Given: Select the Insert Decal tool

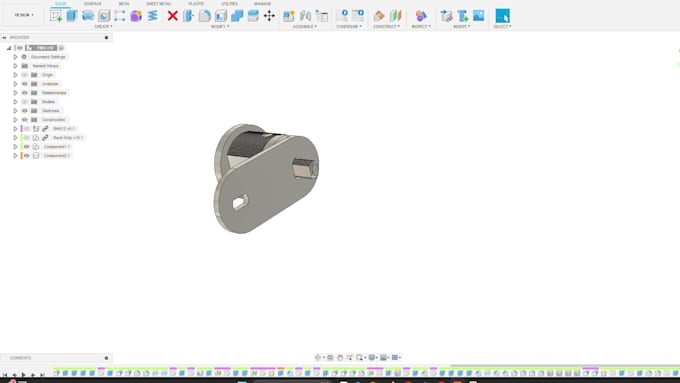Looking at the screenshot, I should pos(462,16).
